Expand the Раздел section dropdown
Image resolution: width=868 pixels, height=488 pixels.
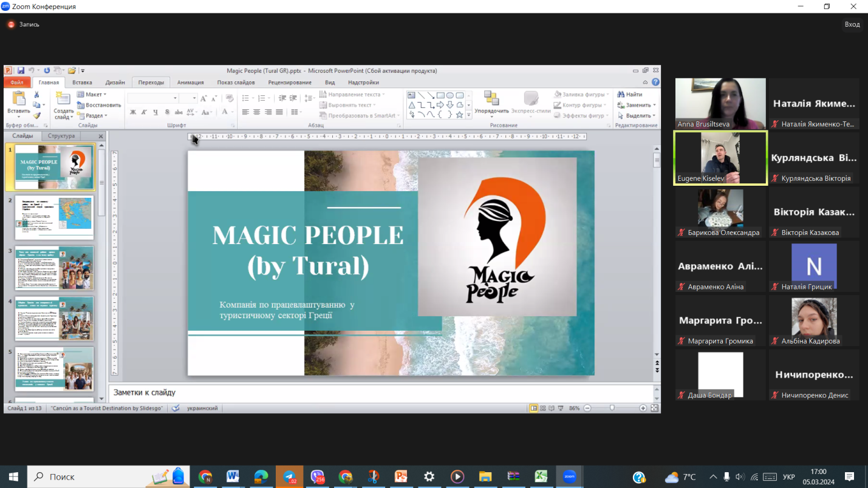pyautogui.click(x=93, y=115)
